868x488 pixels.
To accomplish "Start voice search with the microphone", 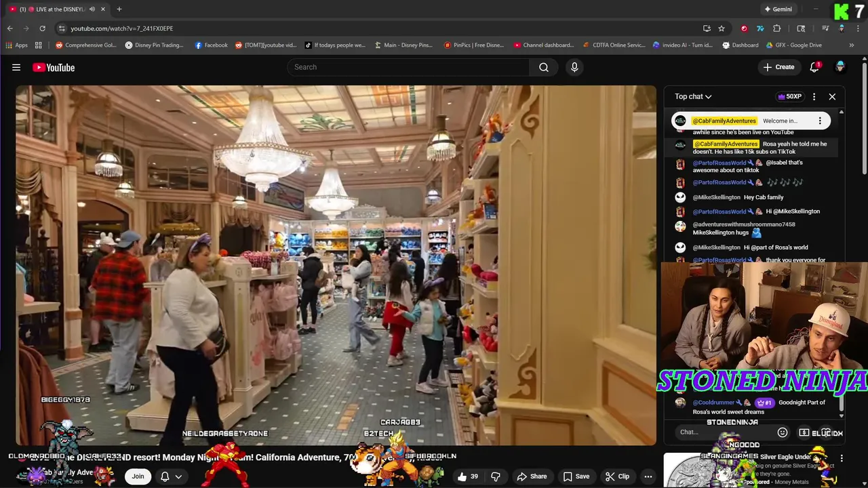I will pyautogui.click(x=574, y=67).
